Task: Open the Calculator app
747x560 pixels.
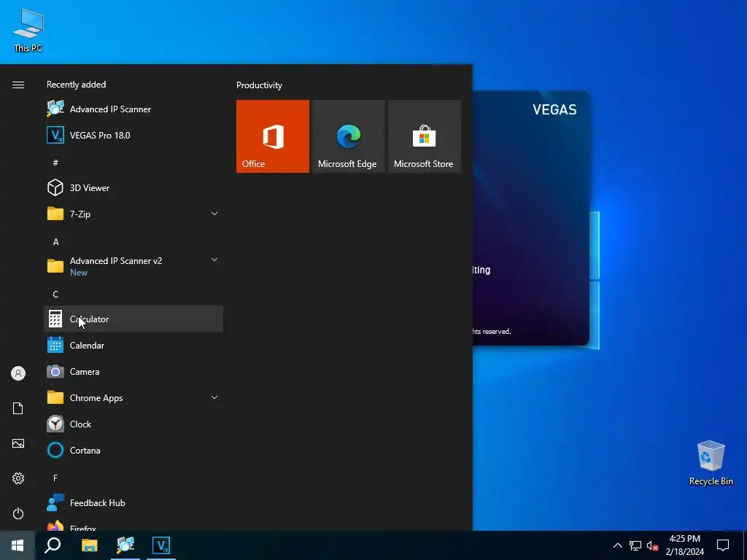Action: pyautogui.click(x=133, y=319)
